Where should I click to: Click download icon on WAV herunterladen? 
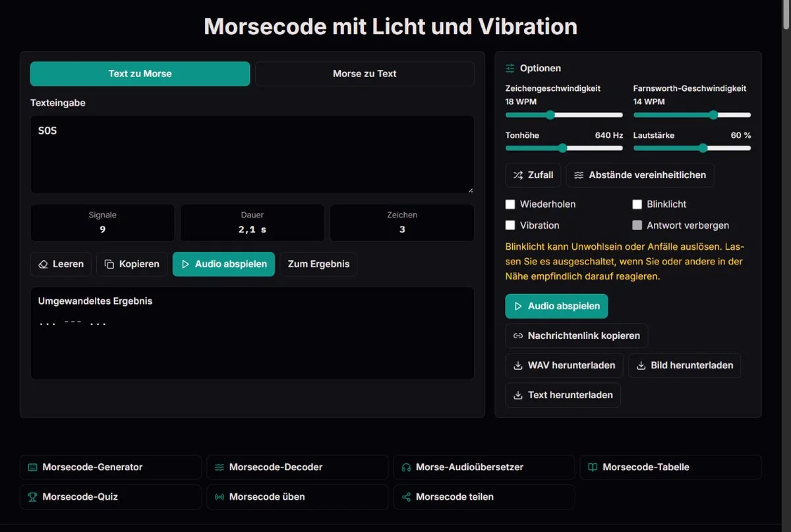[519, 365]
